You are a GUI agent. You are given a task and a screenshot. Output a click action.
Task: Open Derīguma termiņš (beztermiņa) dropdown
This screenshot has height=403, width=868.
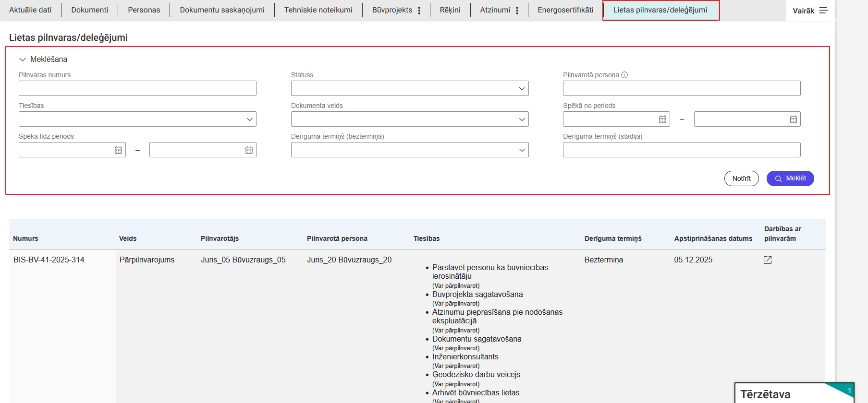pos(409,150)
